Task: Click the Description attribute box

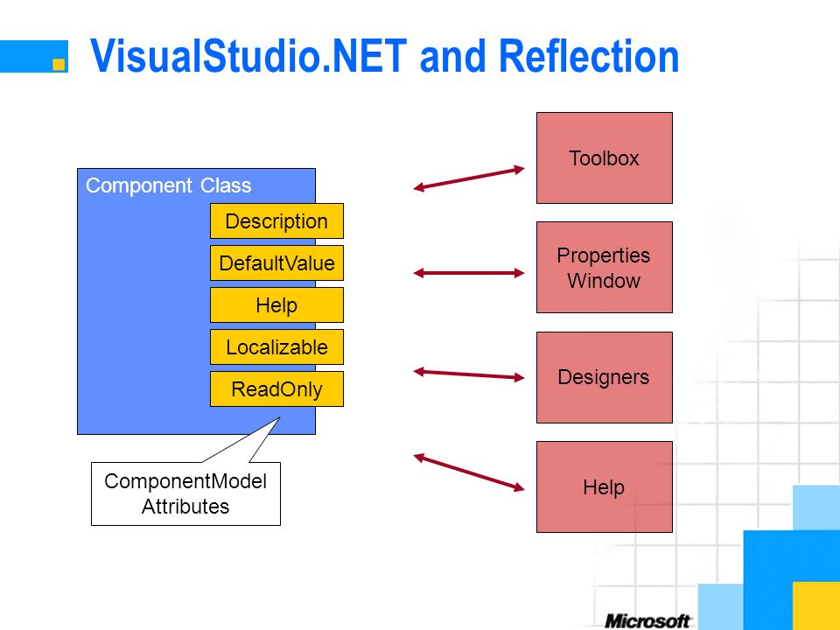Action: 276,220
